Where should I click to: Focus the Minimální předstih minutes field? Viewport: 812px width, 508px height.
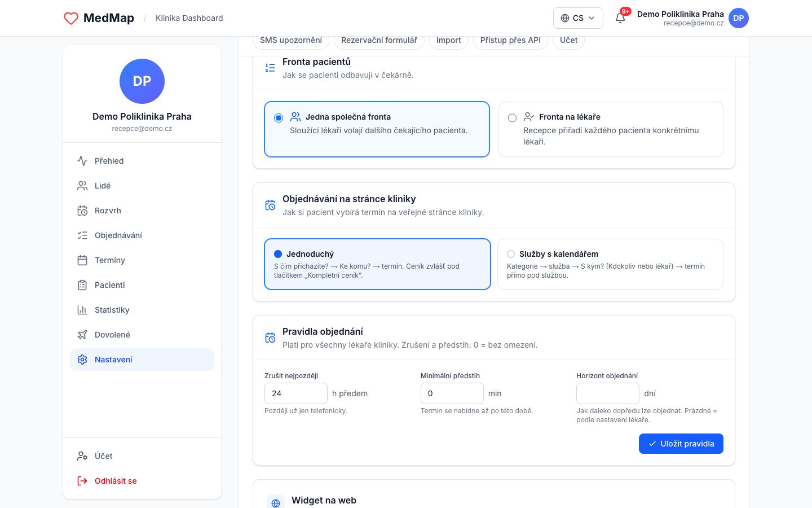tap(452, 393)
